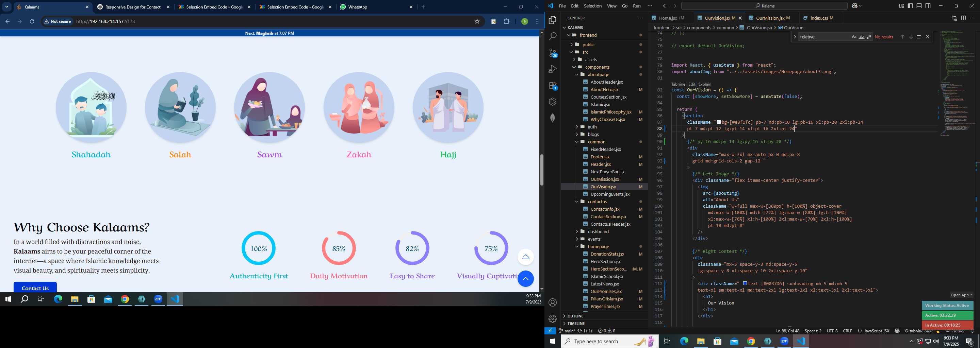Click the blue scroll-to-top arrow button
Viewport: 980px width, 348px height.
point(525,279)
